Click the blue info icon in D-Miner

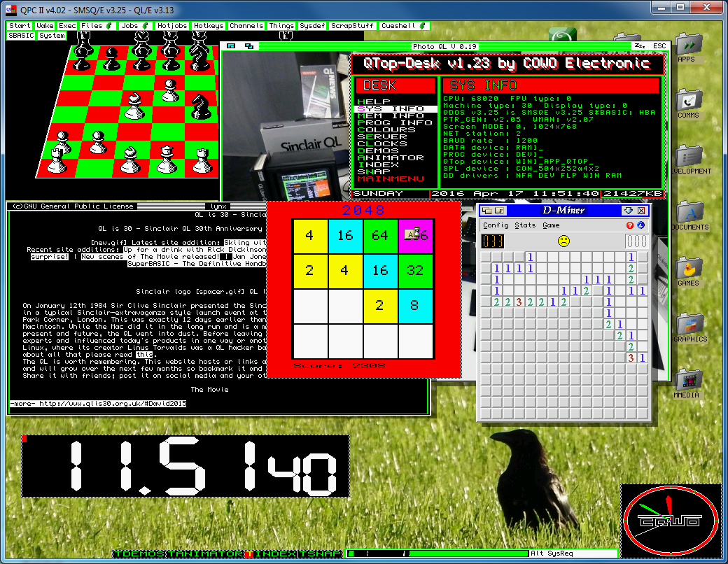(640, 225)
